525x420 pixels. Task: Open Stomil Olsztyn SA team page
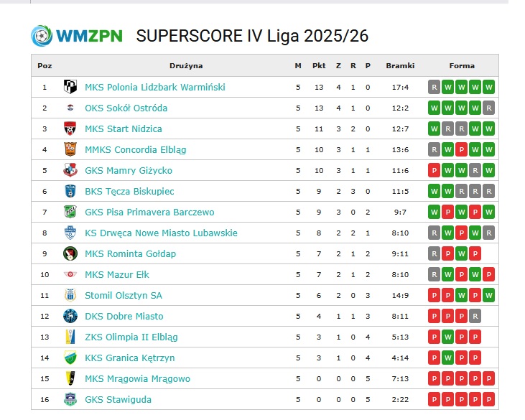[124, 296]
